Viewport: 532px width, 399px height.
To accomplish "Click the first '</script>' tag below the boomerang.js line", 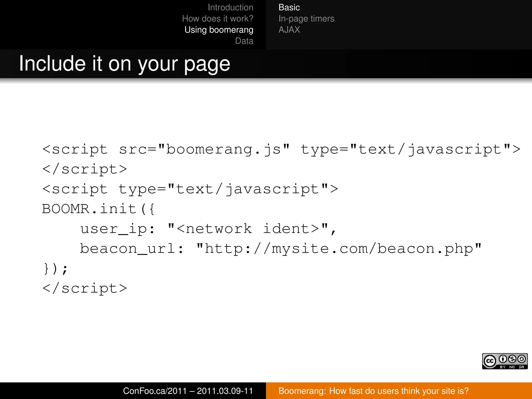I will (x=85, y=169).
